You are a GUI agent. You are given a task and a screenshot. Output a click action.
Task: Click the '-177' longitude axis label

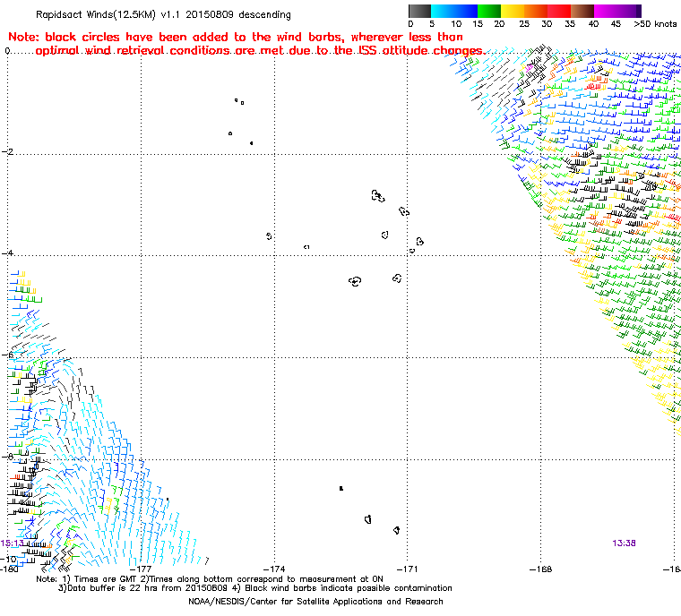click(142, 569)
